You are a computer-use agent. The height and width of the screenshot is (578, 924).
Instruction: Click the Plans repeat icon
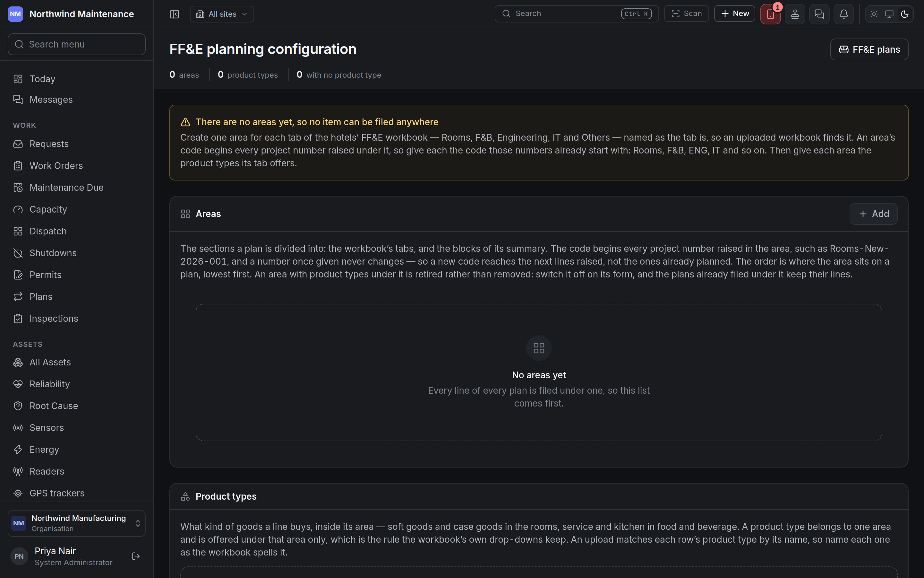18,297
